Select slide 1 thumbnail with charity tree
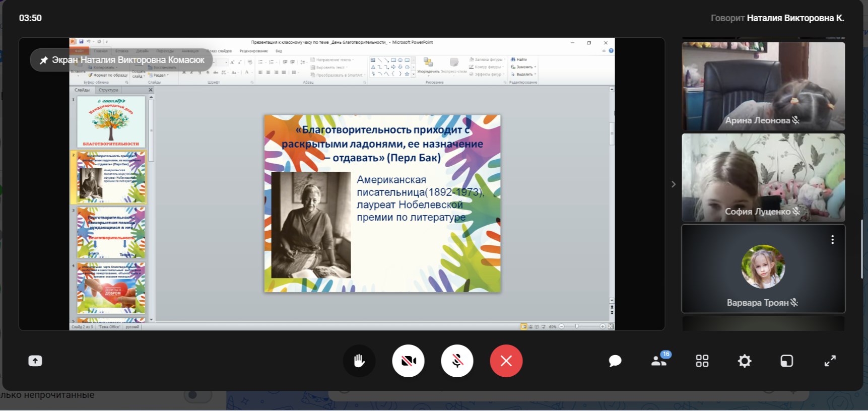The width and height of the screenshot is (868, 411). (x=111, y=122)
